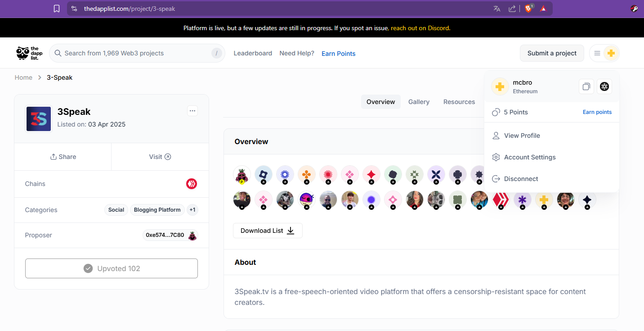The width and height of the screenshot is (644, 331).
Task: Focus the Search Web3 projects field
Action: coord(137,53)
